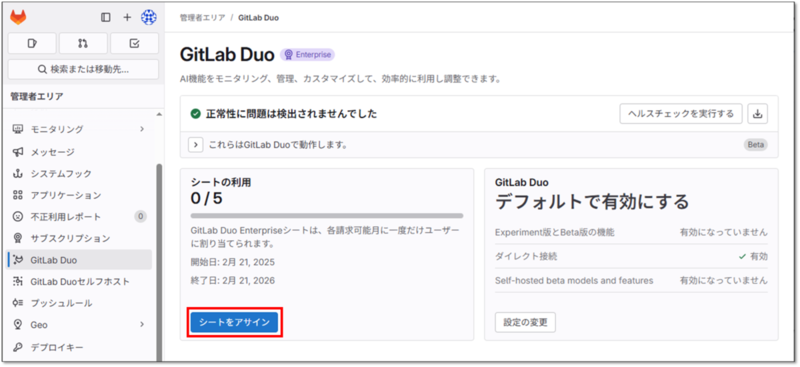The width and height of the screenshot is (800, 367).
Task: Open merge requests icon button
Action: tap(83, 43)
